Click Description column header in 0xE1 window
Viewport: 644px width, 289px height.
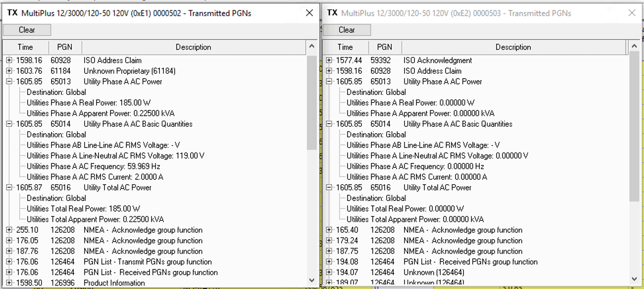[x=193, y=47]
